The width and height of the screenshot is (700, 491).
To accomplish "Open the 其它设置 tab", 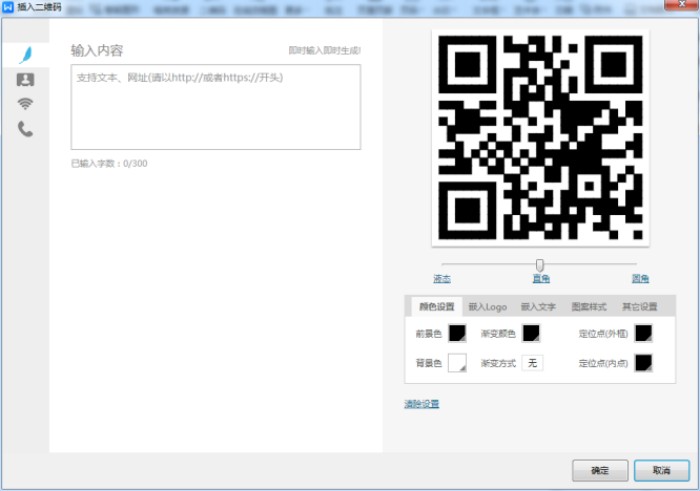I will [x=639, y=307].
